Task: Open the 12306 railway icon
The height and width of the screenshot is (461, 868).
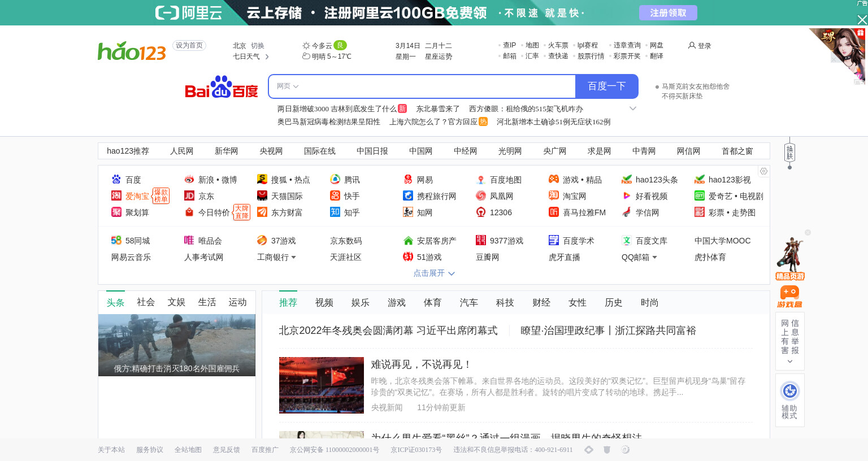Action: coord(480,212)
